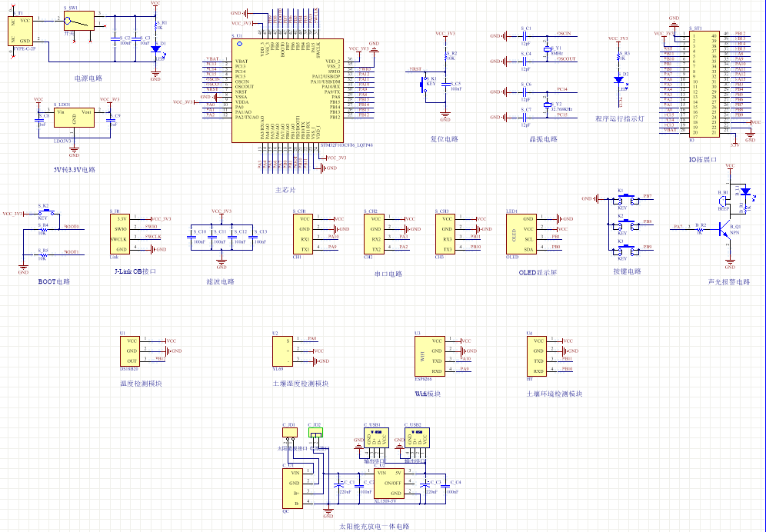This screenshot has height=532, width=766.
Task: Click the S_R2 10K reset resistor
Action: coord(445,58)
